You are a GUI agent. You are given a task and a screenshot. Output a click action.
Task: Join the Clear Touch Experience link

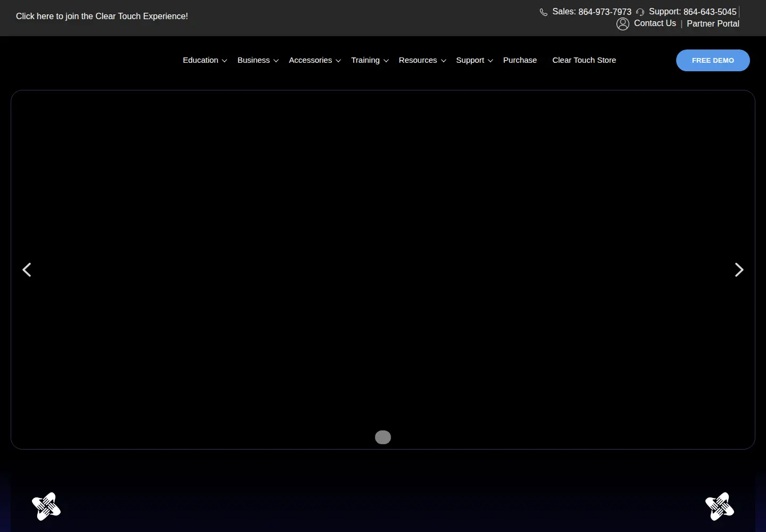point(102,16)
